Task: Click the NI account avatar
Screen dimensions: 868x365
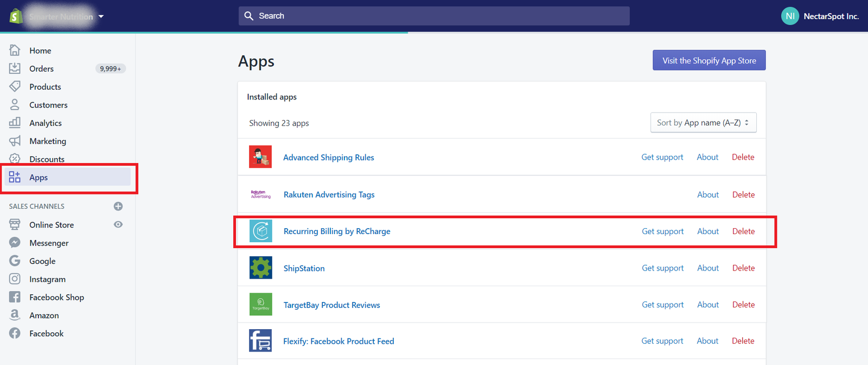Action: [790, 16]
